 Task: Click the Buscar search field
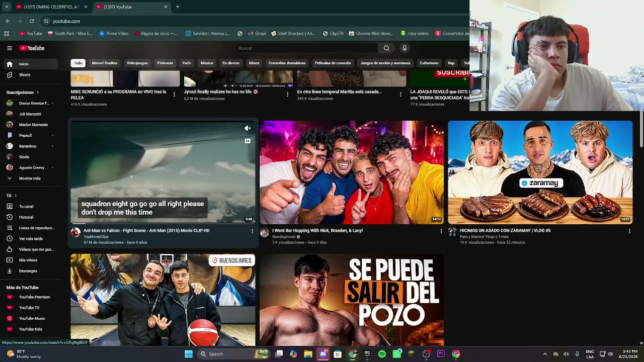(x=306, y=48)
